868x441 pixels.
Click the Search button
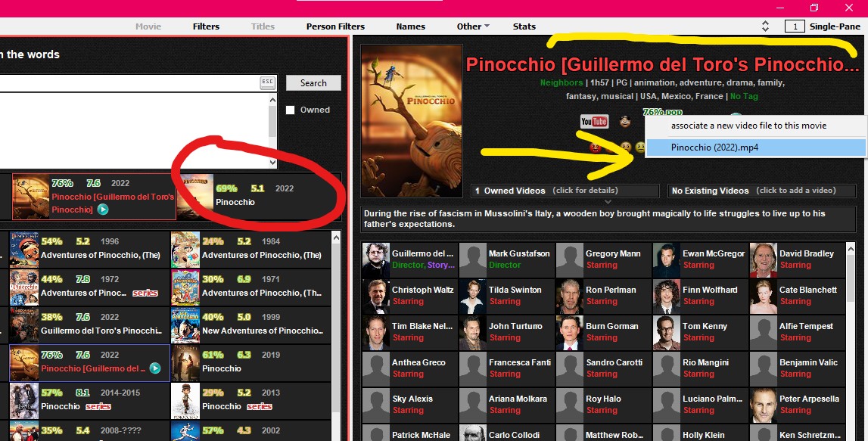(313, 83)
